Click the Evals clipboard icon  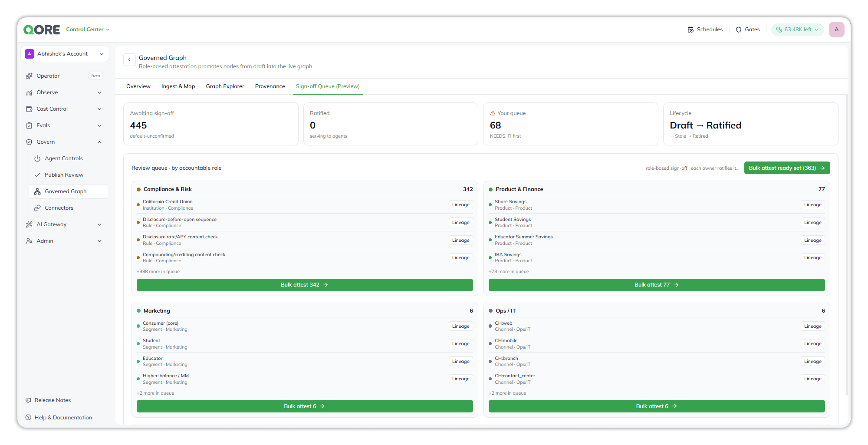coord(29,125)
